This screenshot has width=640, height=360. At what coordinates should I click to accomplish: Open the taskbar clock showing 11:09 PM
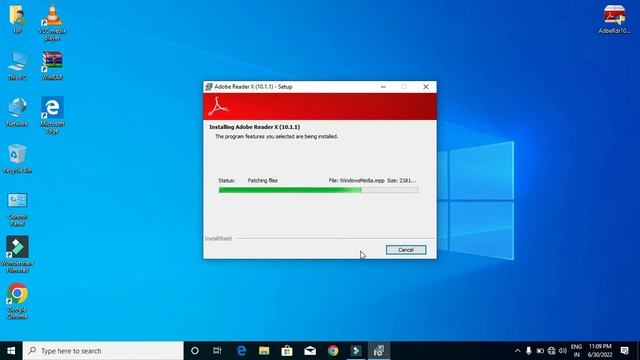(x=600, y=351)
